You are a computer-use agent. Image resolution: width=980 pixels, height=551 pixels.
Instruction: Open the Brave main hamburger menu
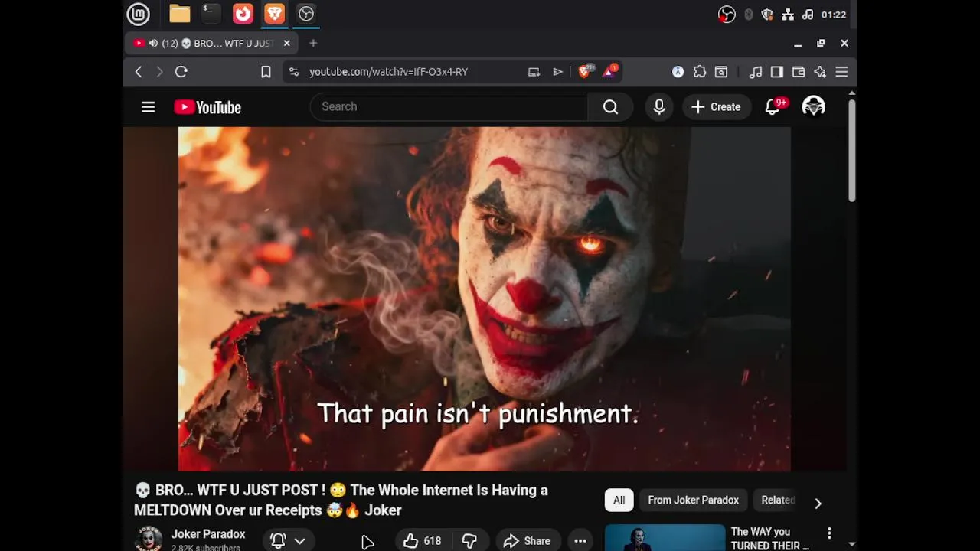(x=841, y=72)
